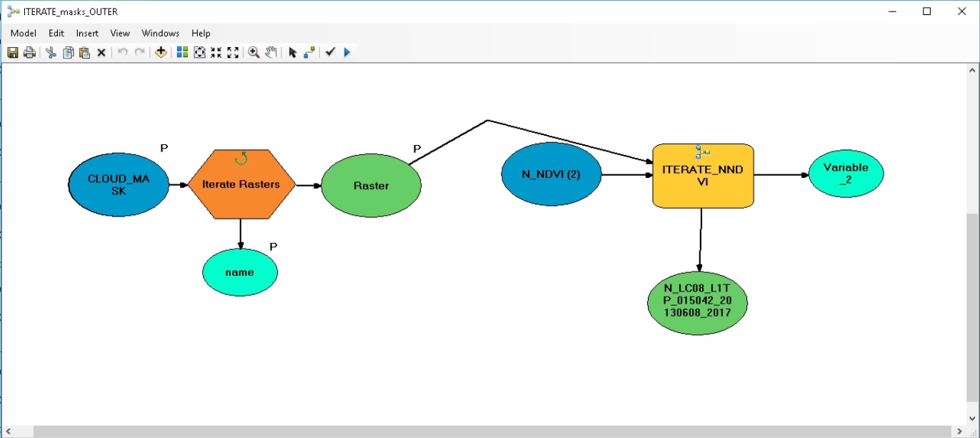Click the Paste clipboard icon
The width and height of the screenshot is (980, 438).
click(x=84, y=52)
